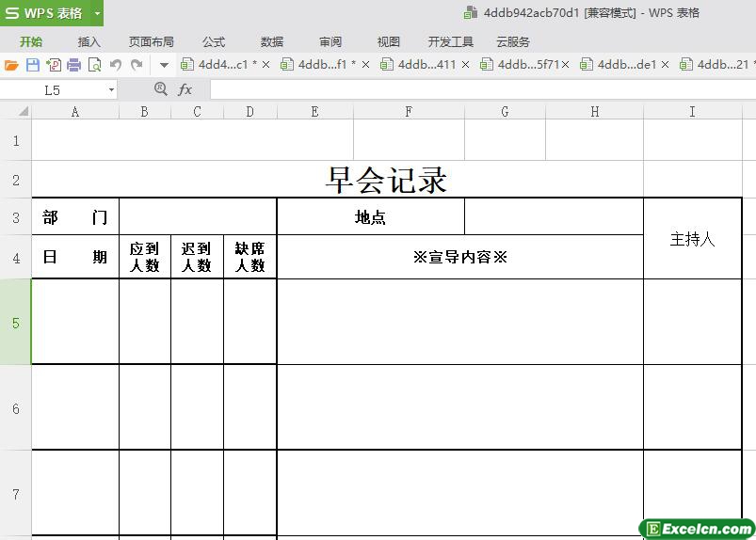Open the name box dropdown arrow
The height and width of the screenshot is (540, 756).
[x=111, y=90]
